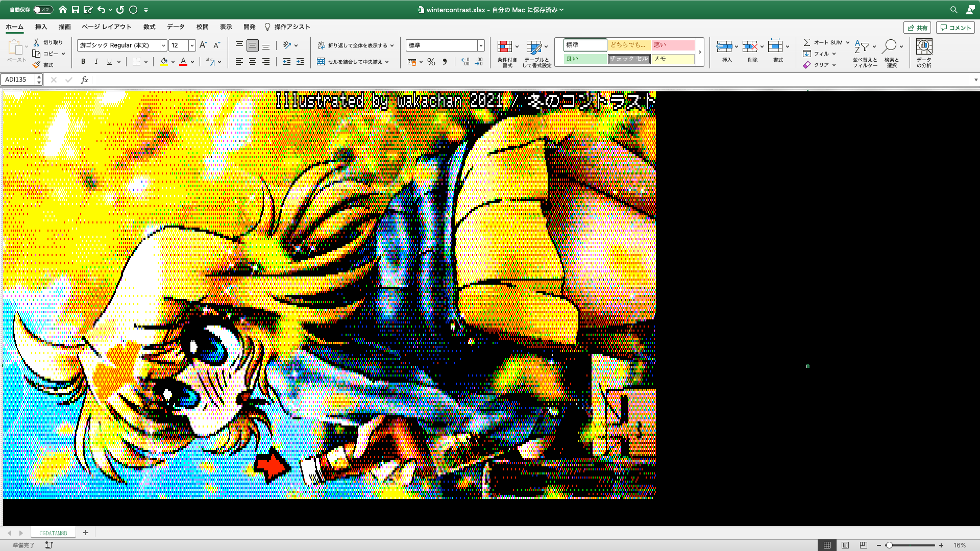This screenshot has height=551, width=980.
Task: Add a new sheet with plus button
Action: pos(86,533)
